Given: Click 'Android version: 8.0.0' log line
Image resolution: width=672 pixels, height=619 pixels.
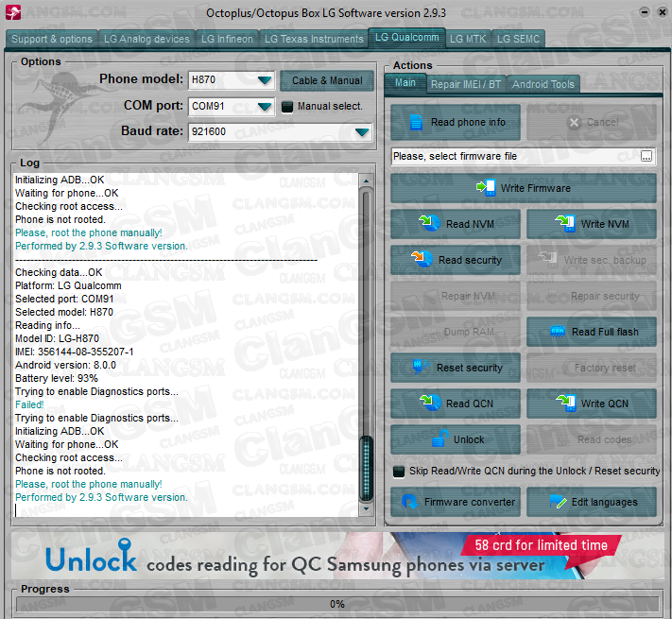Looking at the screenshot, I should (x=65, y=365).
